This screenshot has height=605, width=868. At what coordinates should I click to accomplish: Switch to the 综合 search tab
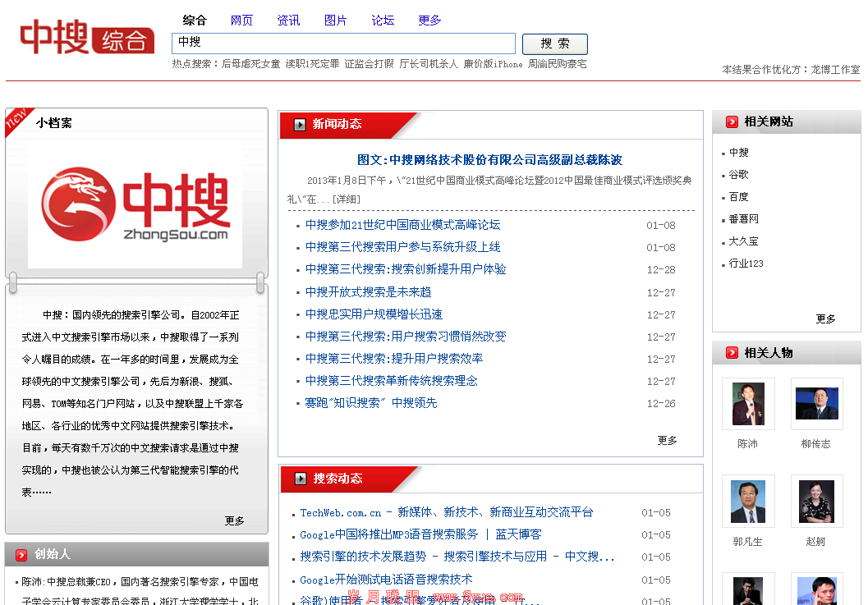[195, 21]
